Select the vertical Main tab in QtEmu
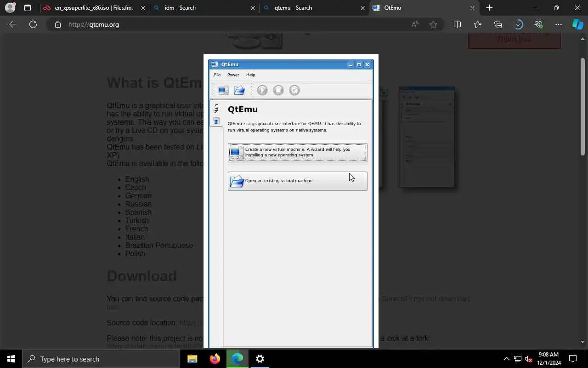This screenshot has height=368, width=588. point(216,114)
